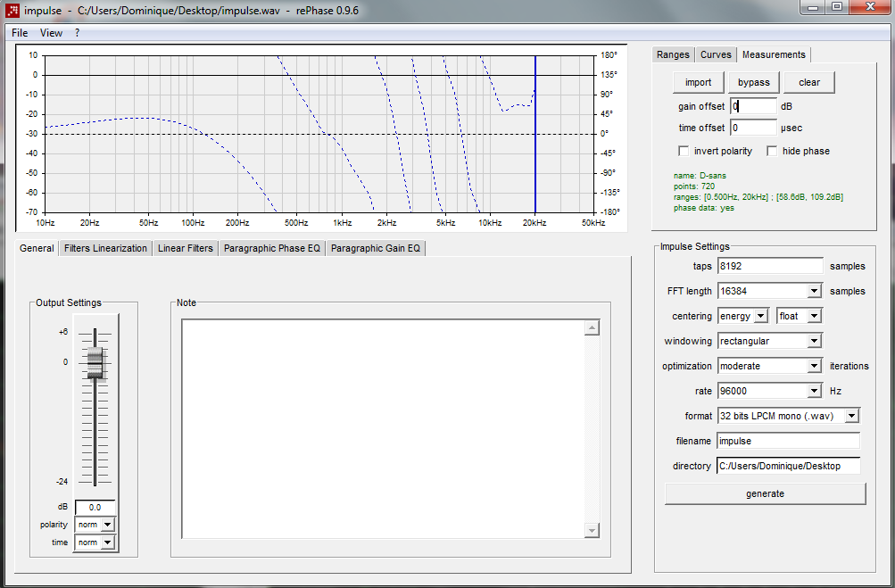Click the rePhase app icon in title bar
This screenshot has width=895, height=588.
pyautogui.click(x=12, y=11)
